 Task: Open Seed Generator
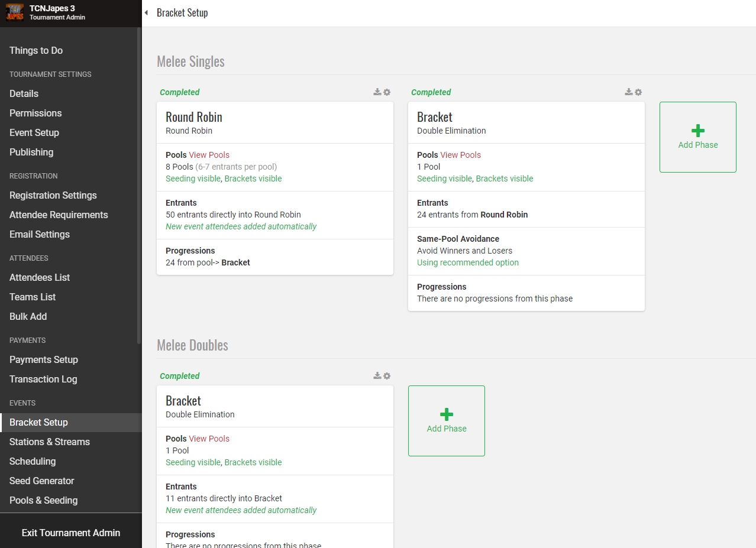point(42,481)
